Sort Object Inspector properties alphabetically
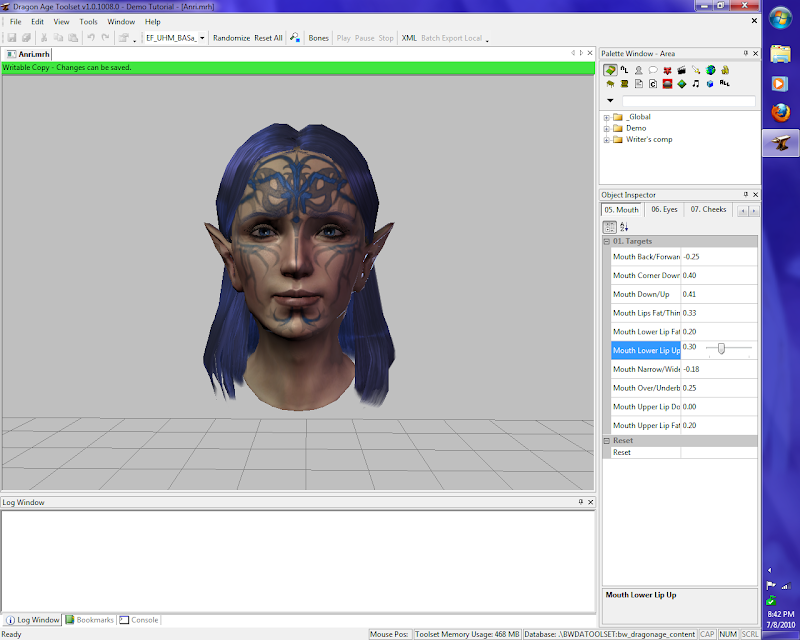The height and width of the screenshot is (640, 800). 624,228
